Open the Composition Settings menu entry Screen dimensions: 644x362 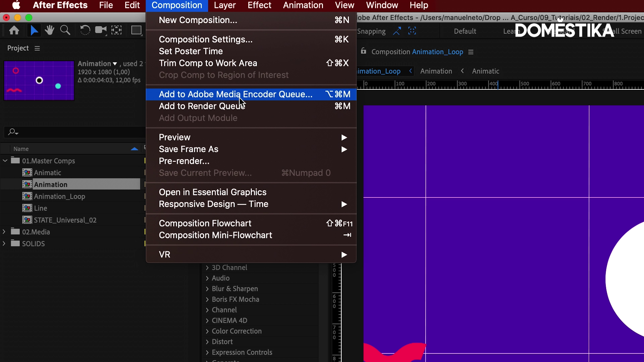(x=205, y=40)
